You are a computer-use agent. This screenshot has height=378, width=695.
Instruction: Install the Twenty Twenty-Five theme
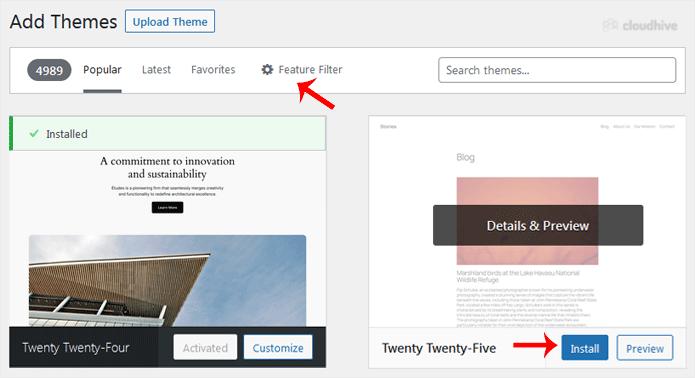[585, 348]
